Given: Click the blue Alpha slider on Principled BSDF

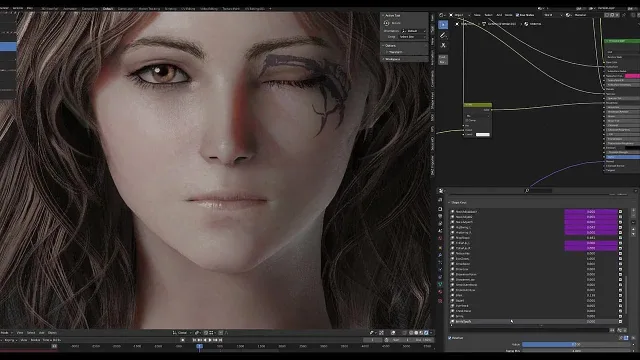Looking at the screenshot, I should point(623,157).
